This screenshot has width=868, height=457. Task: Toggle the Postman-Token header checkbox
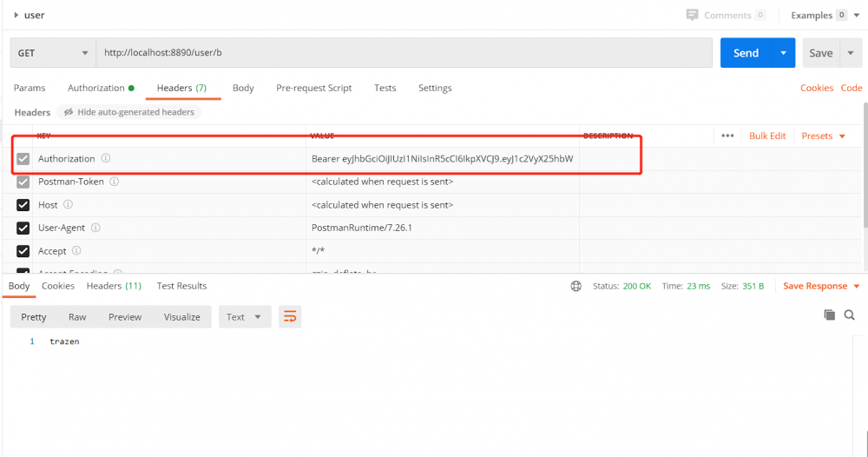pos(23,182)
